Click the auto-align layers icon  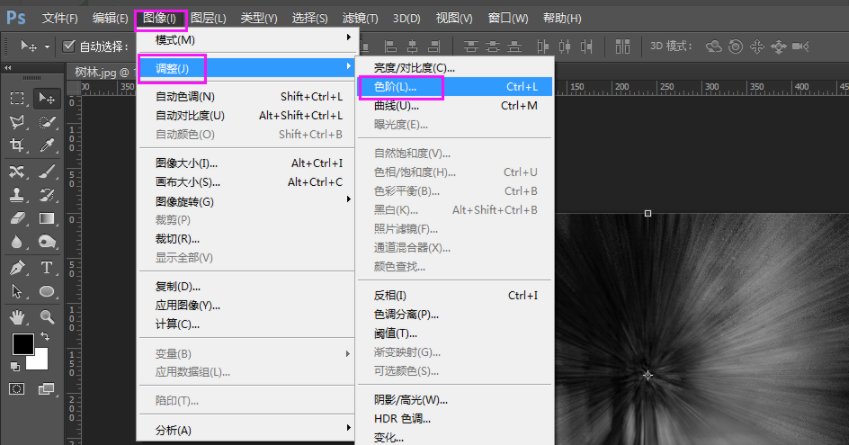point(623,47)
